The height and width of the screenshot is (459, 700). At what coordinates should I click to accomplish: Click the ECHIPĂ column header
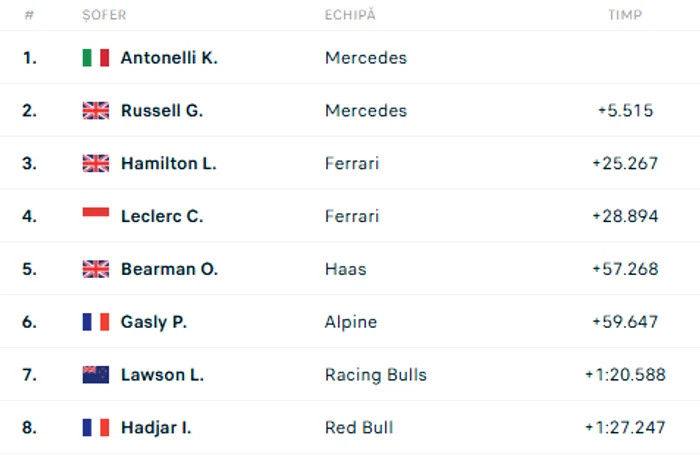[349, 16]
